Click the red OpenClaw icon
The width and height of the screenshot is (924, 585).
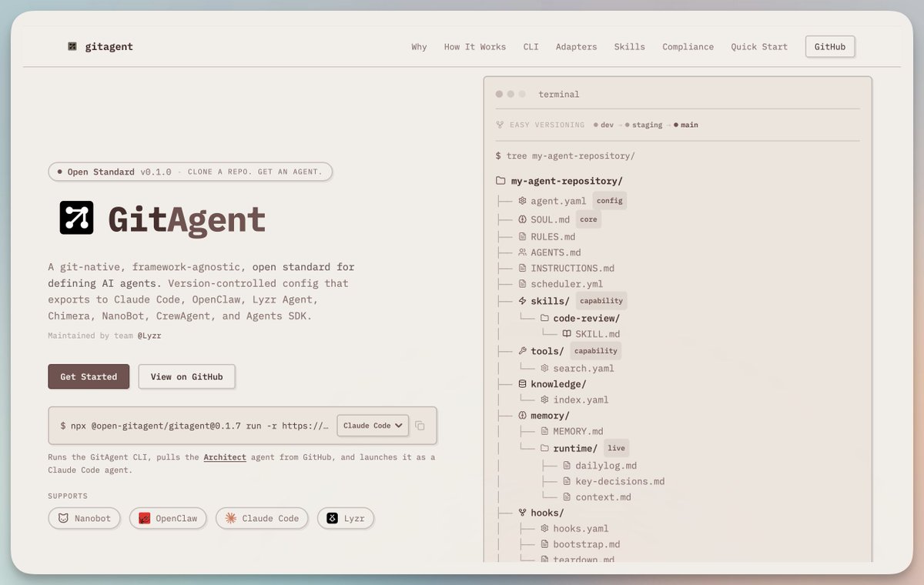[x=144, y=518]
